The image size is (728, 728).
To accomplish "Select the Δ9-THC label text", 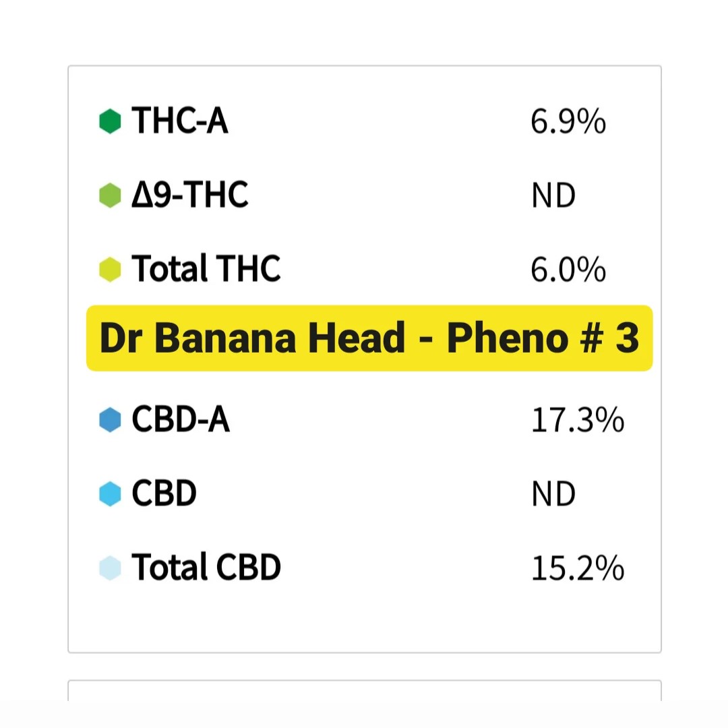I will [190, 195].
